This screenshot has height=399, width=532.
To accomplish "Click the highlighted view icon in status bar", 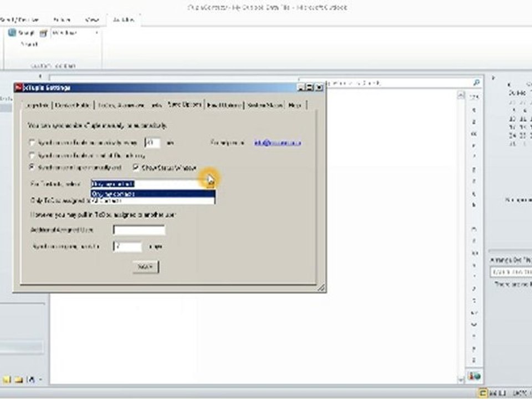I will point(483,393).
